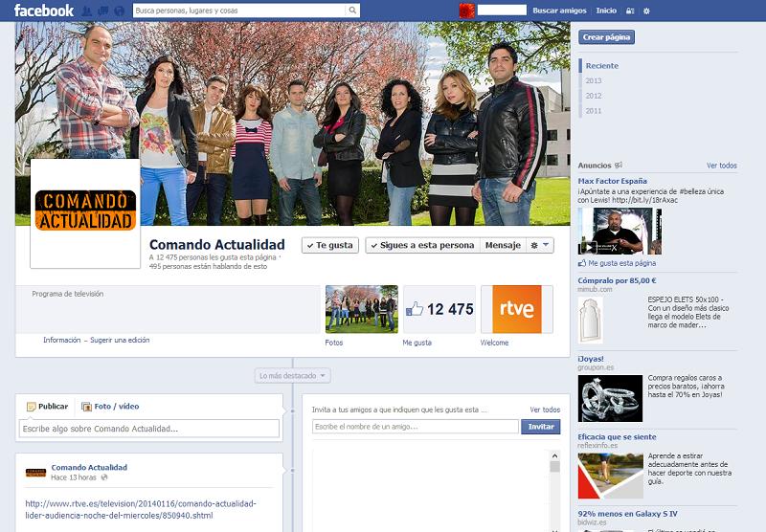The height and width of the screenshot is (532, 766).
Task: Toggle the 'Te gusta' like button
Action: [x=329, y=245]
